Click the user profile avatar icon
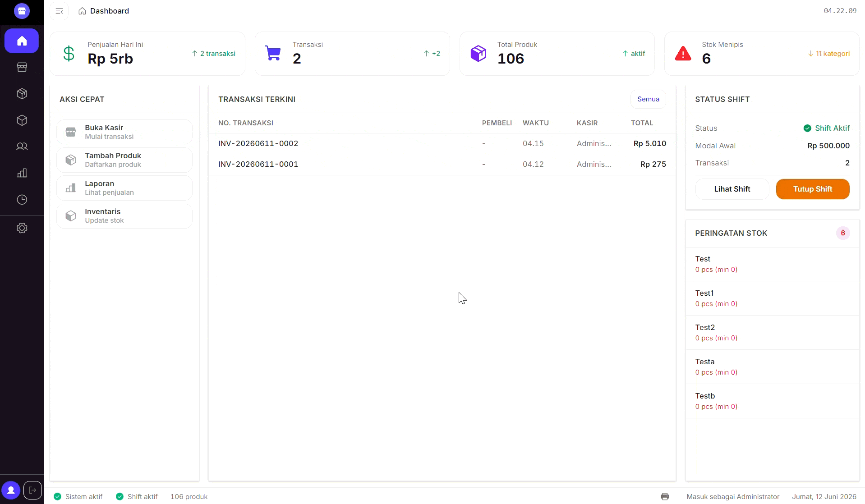This screenshot has height=504, width=865. (x=11, y=490)
